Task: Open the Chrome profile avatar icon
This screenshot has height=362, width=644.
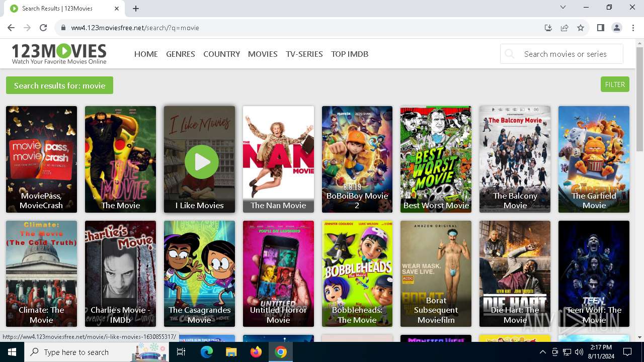Action: [x=617, y=28]
